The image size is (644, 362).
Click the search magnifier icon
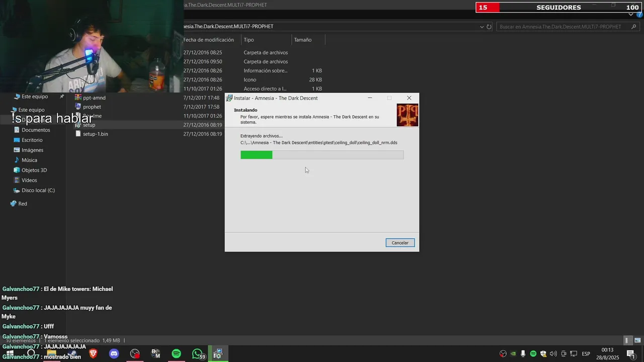[x=634, y=27]
